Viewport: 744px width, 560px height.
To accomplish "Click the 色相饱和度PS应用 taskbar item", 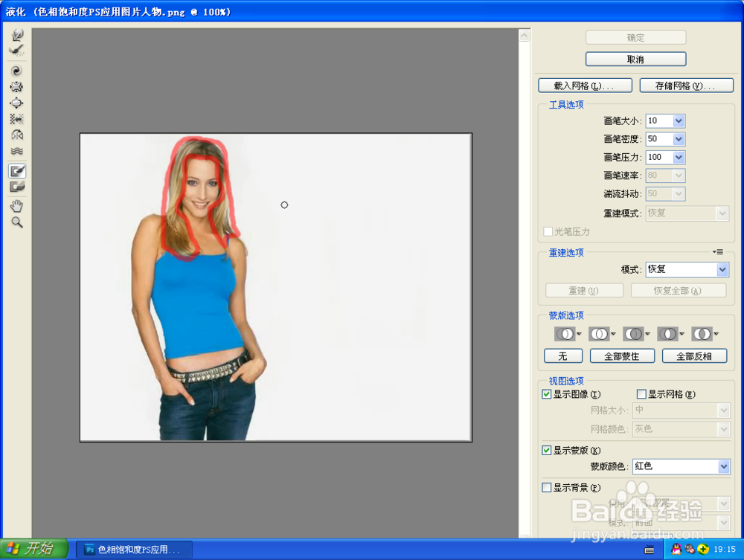I will (x=134, y=550).
